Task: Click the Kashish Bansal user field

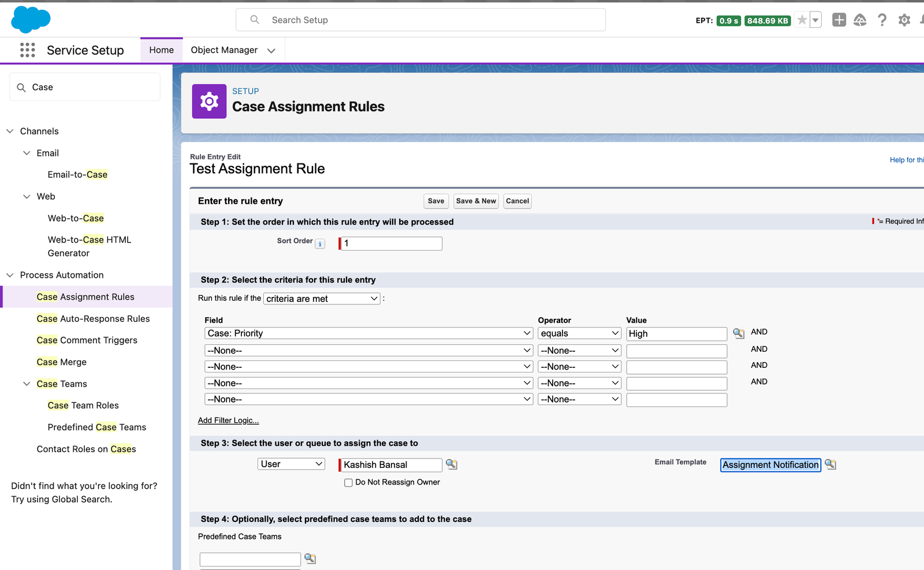Action: pos(392,465)
